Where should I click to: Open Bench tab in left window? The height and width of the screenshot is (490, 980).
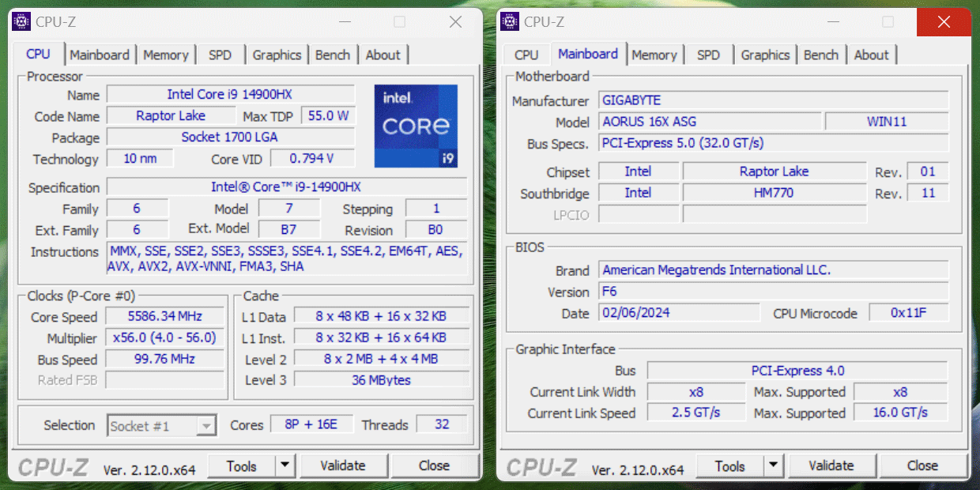point(333,55)
